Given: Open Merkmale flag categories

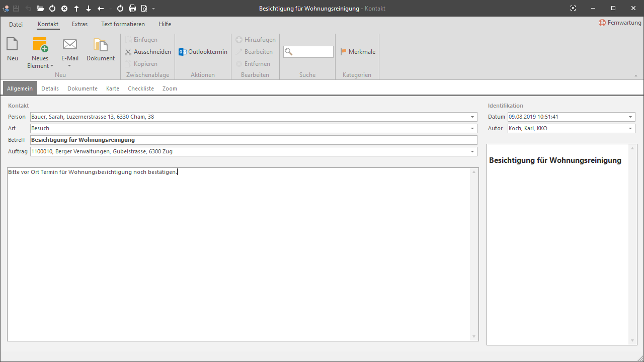Looking at the screenshot, I should 358,52.
